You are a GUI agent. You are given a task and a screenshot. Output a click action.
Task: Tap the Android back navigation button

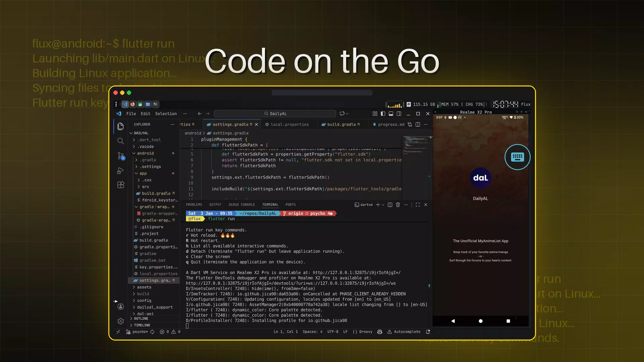[453, 321]
